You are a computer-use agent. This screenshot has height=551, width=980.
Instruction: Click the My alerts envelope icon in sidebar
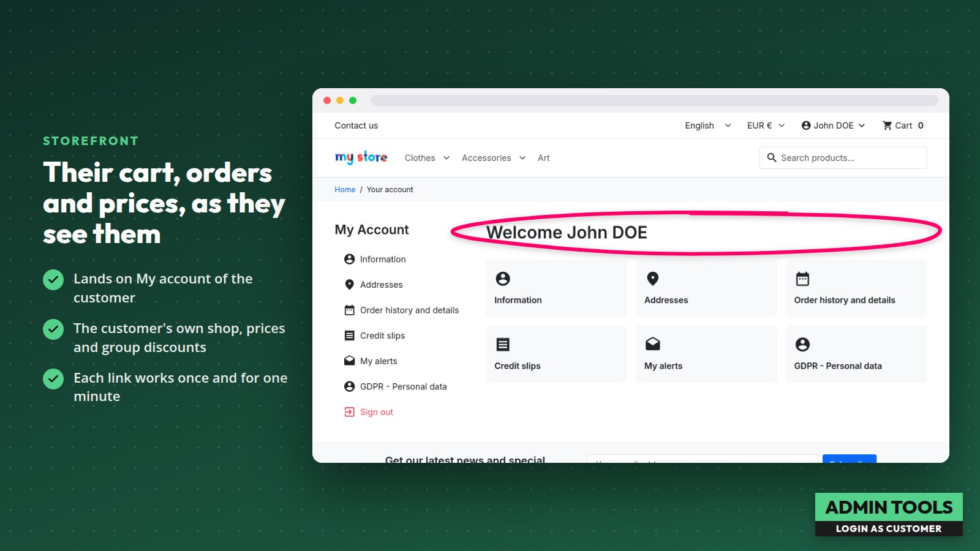pos(349,361)
